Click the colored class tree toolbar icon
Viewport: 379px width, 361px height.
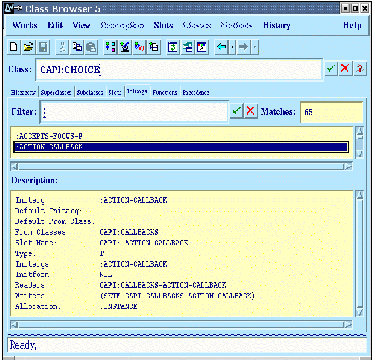point(110,48)
